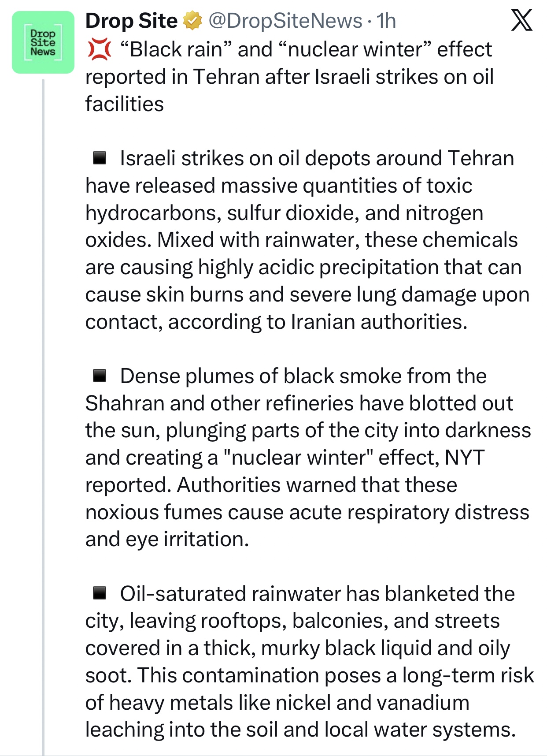Click the X logo icon
547x756 pixels.
521,20
